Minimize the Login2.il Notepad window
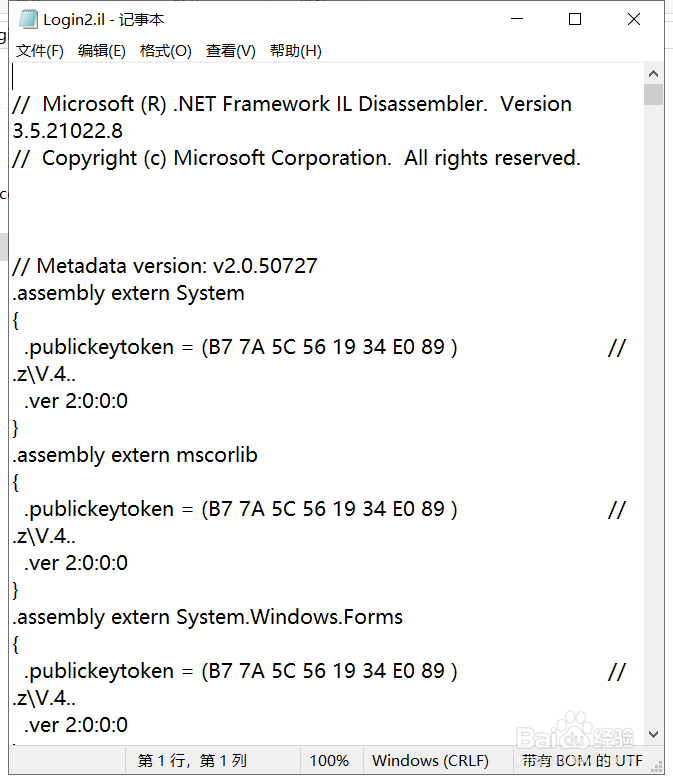 (x=517, y=19)
